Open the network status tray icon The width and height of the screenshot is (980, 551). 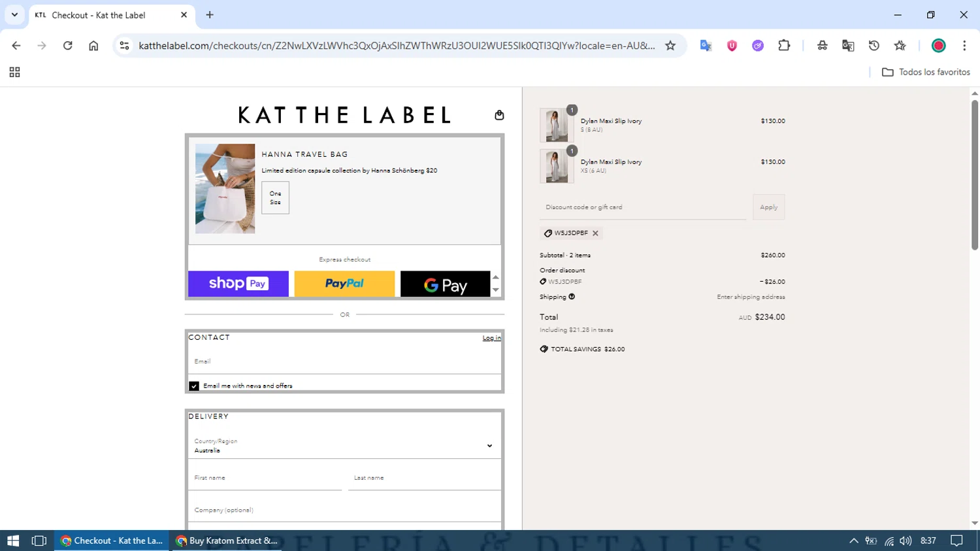(889, 541)
